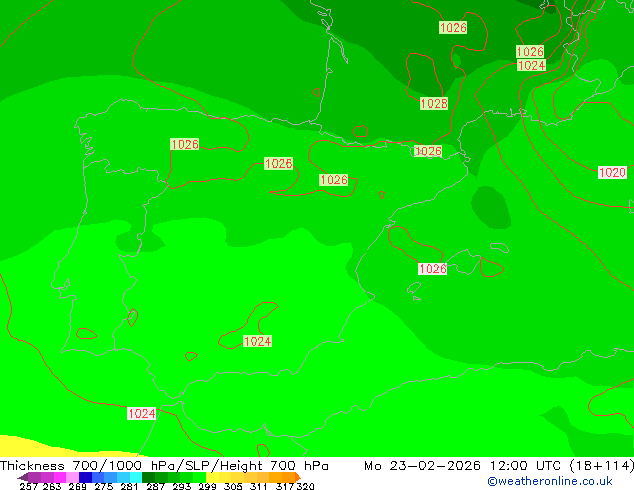Pick the dark blue legend swatch above 269
This screenshot has height=490, width=634.
pyautogui.click(x=85, y=477)
